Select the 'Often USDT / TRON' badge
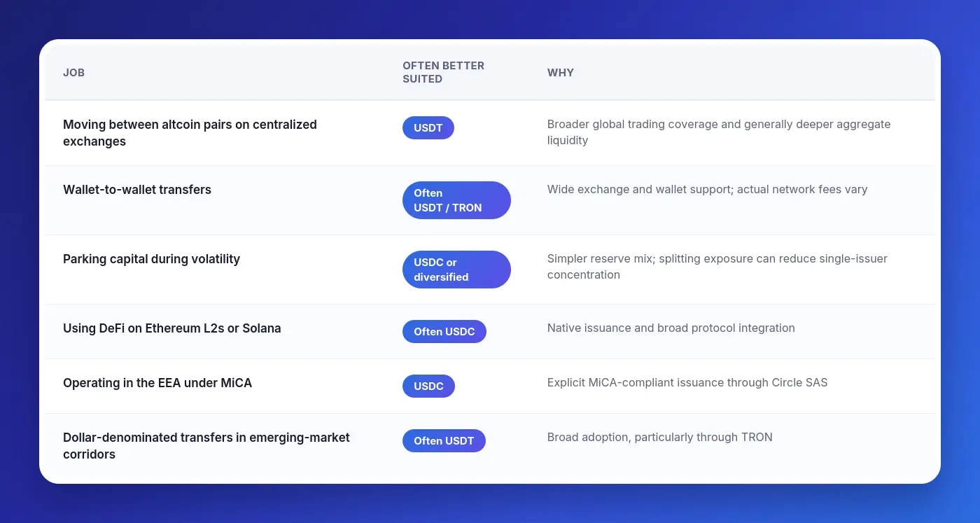980x523 pixels. 456,200
